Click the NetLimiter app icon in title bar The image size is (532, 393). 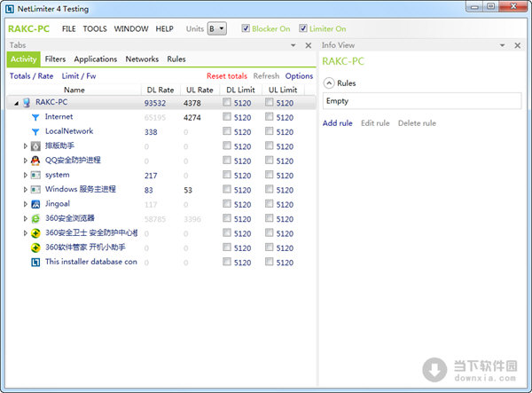click(9, 9)
